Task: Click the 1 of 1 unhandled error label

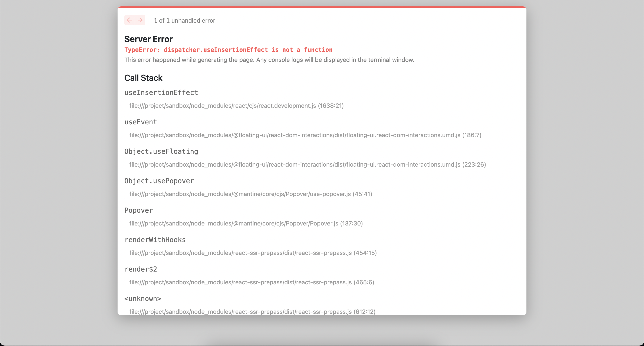Action: [184, 20]
